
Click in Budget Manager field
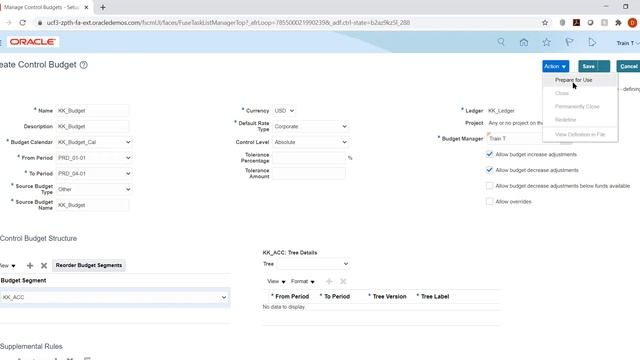click(x=515, y=139)
